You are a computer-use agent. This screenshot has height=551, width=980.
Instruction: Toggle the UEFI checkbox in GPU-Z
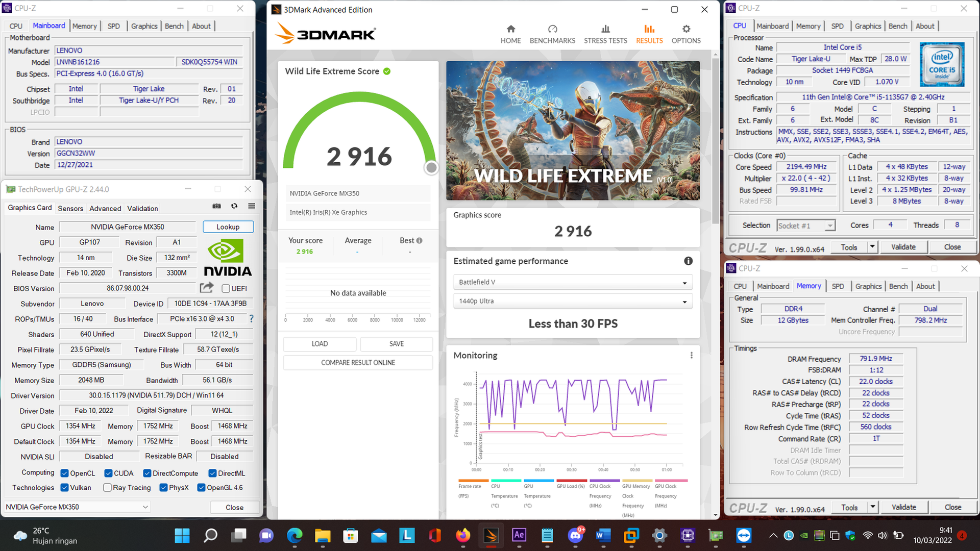[226, 289]
